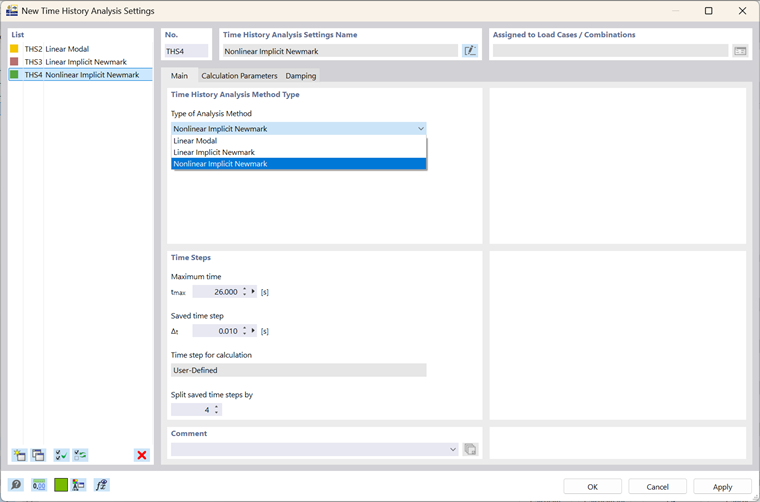Viewport: 760px width, 502px height.
Task: Click the Maximum time spinner arrows
Action: click(x=245, y=292)
